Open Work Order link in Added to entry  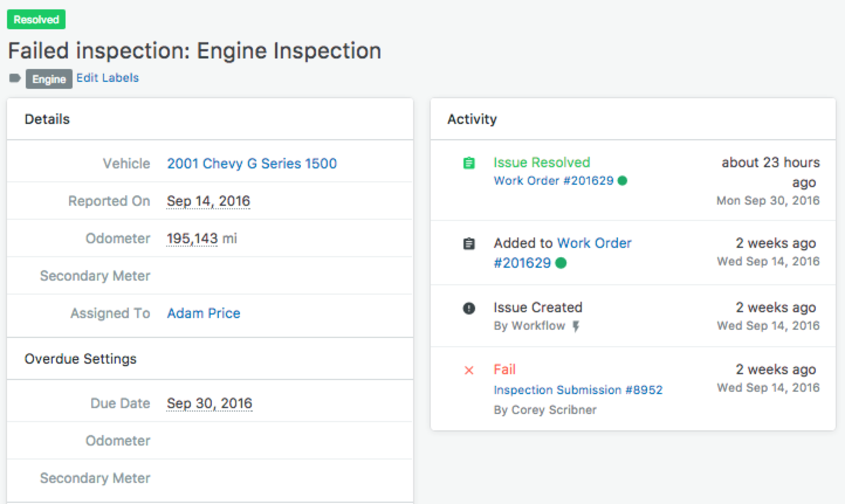[x=595, y=243]
